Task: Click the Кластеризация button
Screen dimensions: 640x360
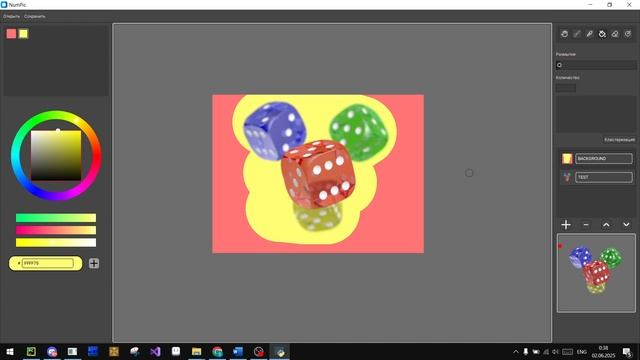Action: pos(619,140)
